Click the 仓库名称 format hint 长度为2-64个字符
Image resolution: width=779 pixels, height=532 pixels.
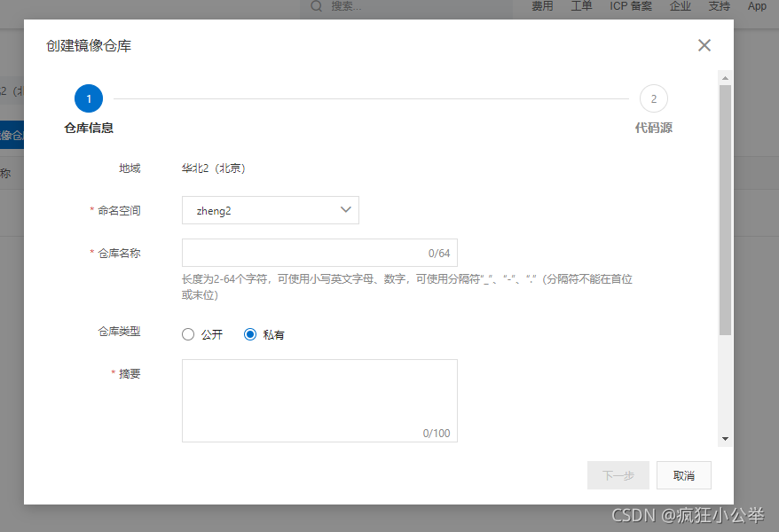click(407, 287)
